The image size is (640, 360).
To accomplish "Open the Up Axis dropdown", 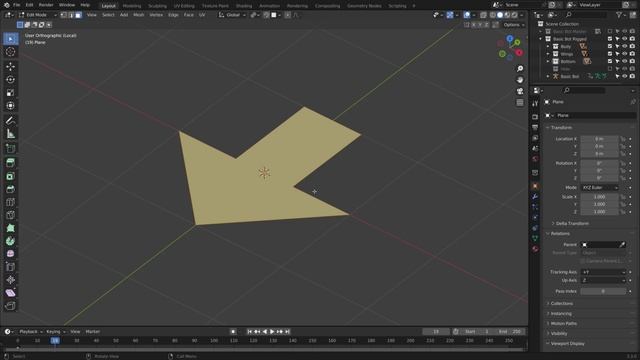I will [603, 280].
